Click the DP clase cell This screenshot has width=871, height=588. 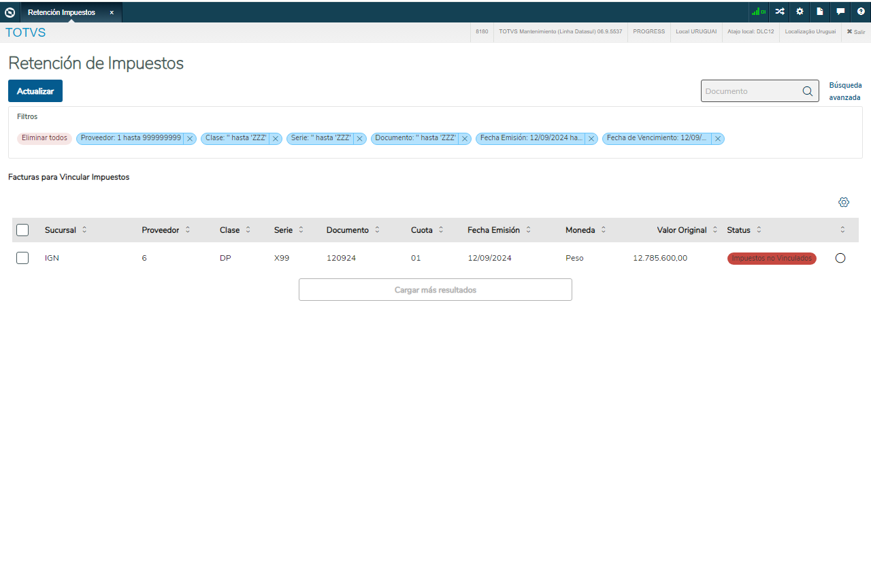225,259
